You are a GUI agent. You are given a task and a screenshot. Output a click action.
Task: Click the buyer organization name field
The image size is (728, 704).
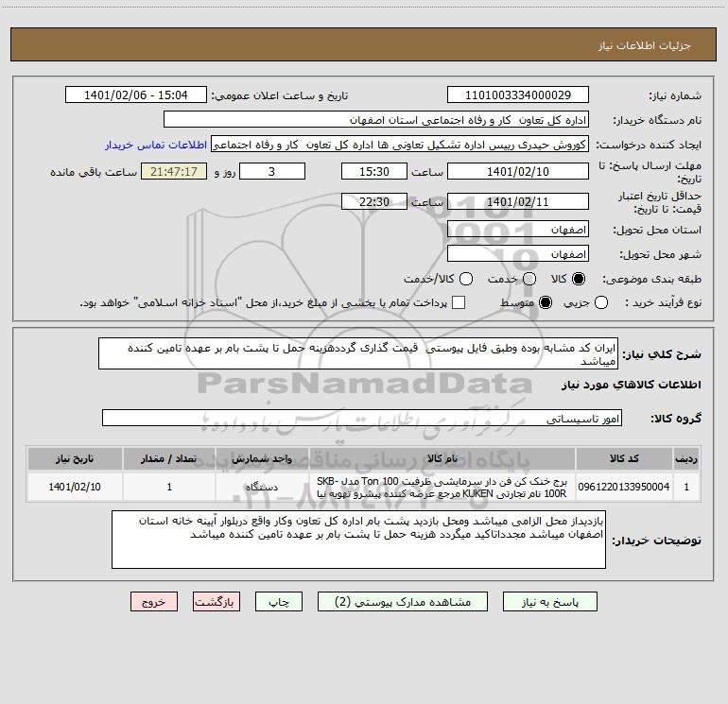(376, 120)
